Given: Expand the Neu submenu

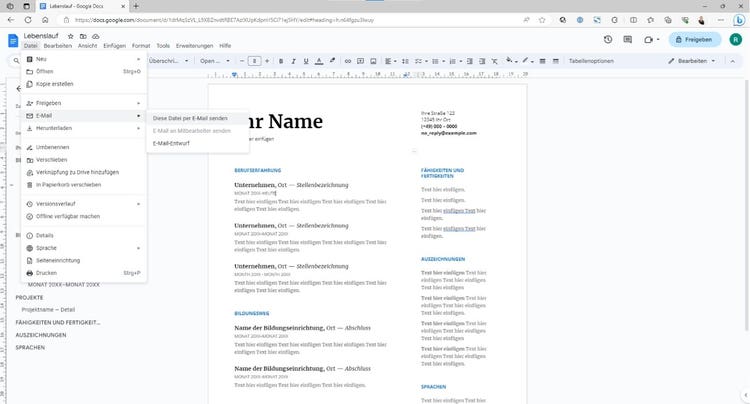Looking at the screenshot, I should 84,59.
